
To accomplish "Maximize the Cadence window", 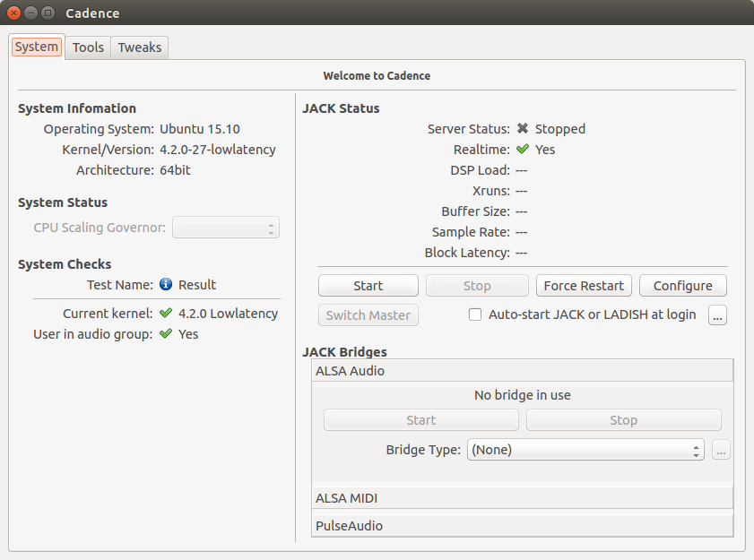I will coord(48,13).
